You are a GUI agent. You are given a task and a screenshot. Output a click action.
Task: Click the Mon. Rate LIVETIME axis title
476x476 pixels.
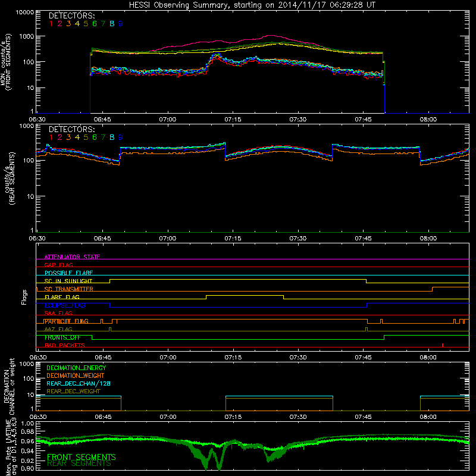coord(10,447)
